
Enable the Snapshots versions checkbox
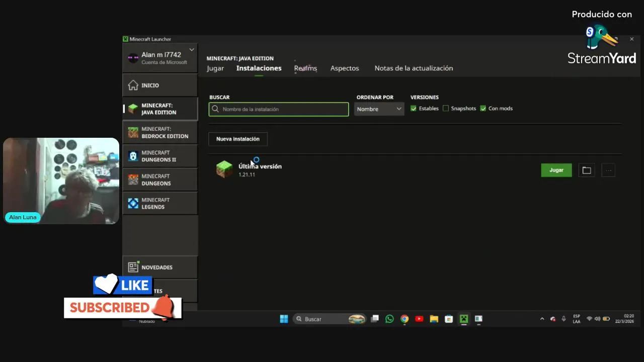[446, 109]
